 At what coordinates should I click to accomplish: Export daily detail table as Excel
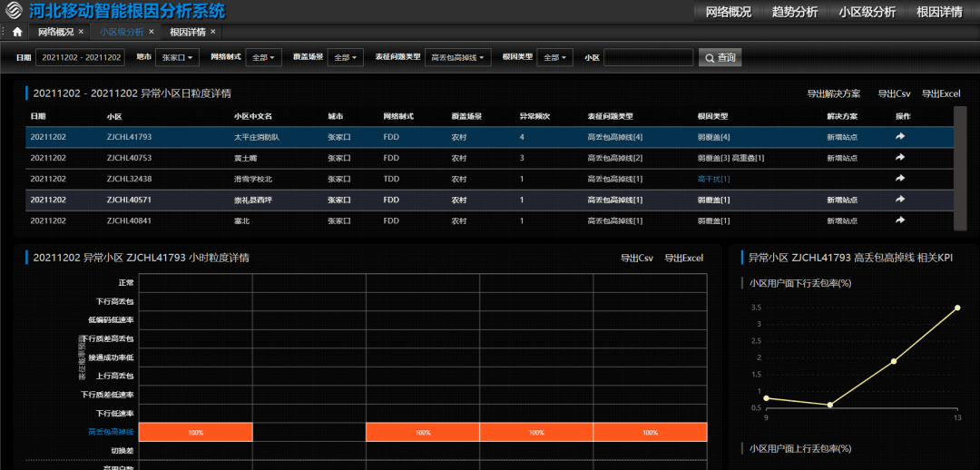941,93
